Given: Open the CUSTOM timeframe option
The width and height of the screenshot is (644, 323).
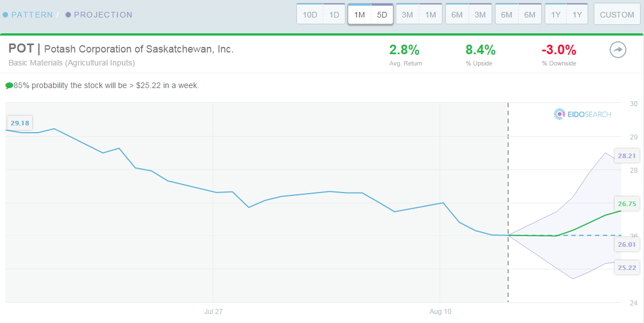Looking at the screenshot, I should [x=617, y=14].
